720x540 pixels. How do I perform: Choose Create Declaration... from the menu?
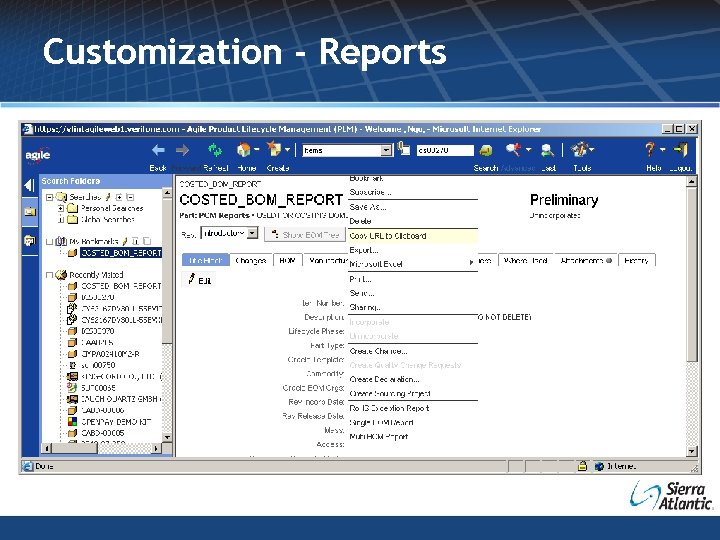(413, 380)
